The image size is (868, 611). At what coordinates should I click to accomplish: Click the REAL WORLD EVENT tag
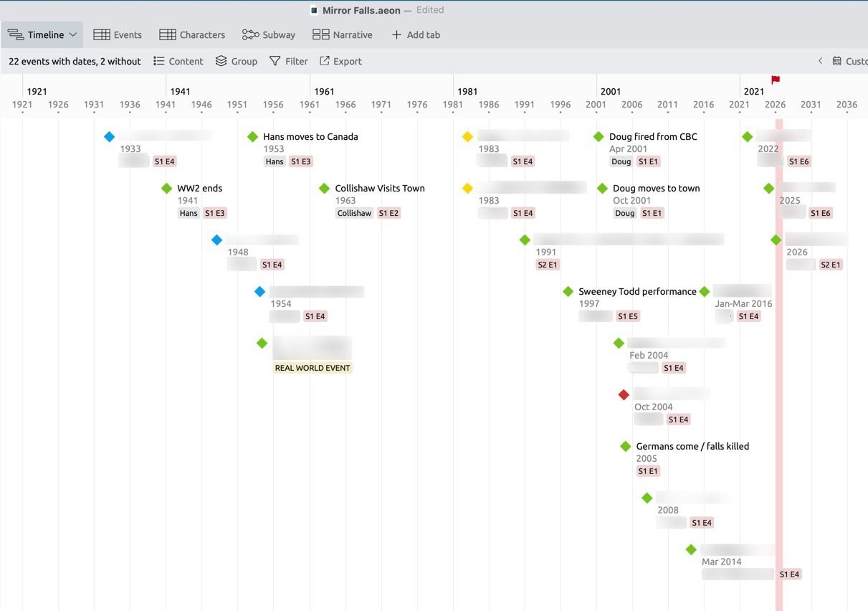tap(313, 368)
